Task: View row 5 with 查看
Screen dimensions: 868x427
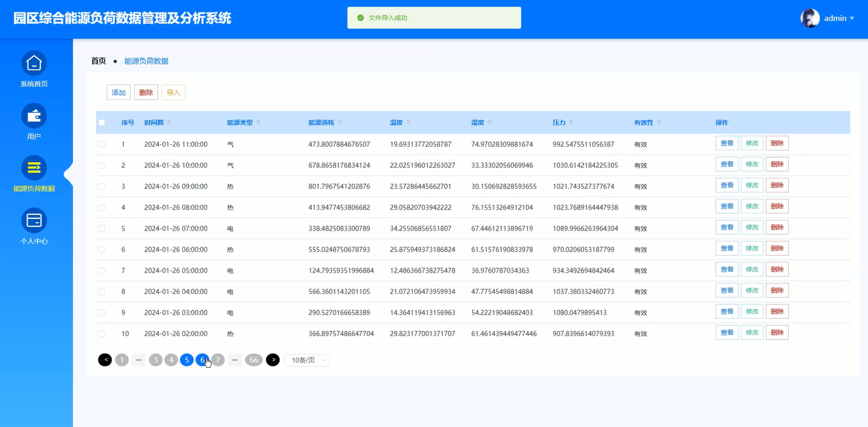Action: coord(727,228)
